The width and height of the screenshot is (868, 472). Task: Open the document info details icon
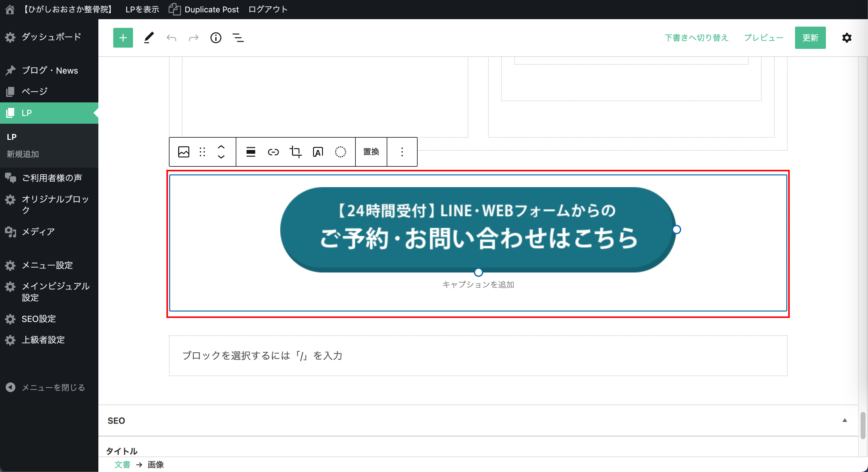click(216, 38)
